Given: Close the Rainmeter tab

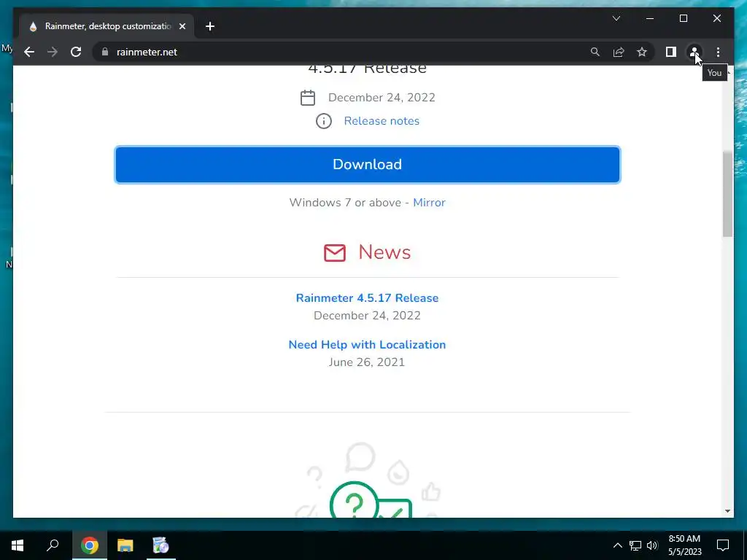Looking at the screenshot, I should point(182,26).
